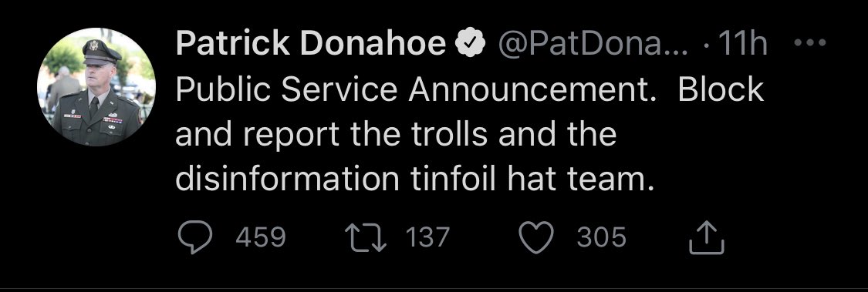
Task: Click the line 'and report the trolls and the'
Action: [x=396, y=134]
